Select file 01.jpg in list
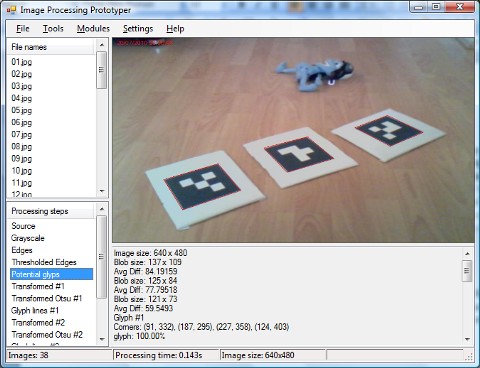The width and height of the screenshot is (480, 368). (22, 62)
